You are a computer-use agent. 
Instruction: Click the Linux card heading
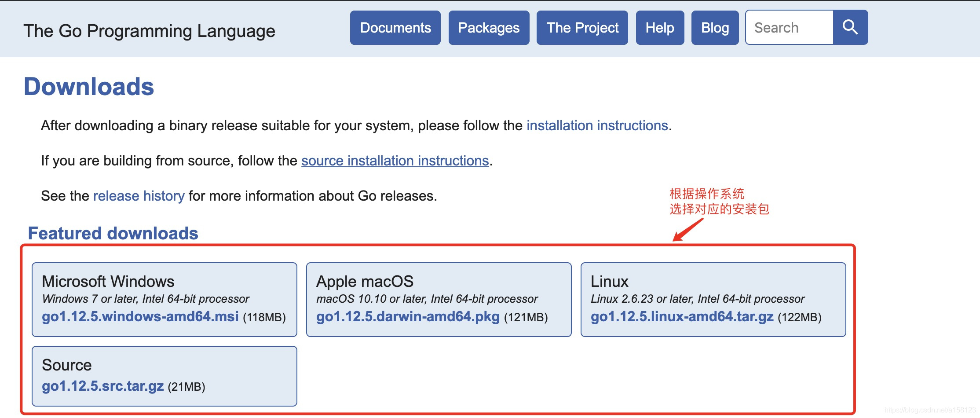click(x=610, y=281)
